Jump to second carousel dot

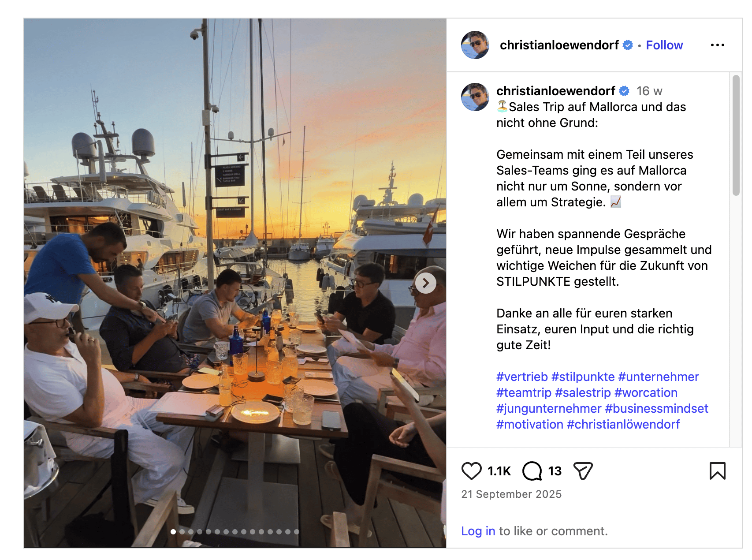(x=182, y=532)
